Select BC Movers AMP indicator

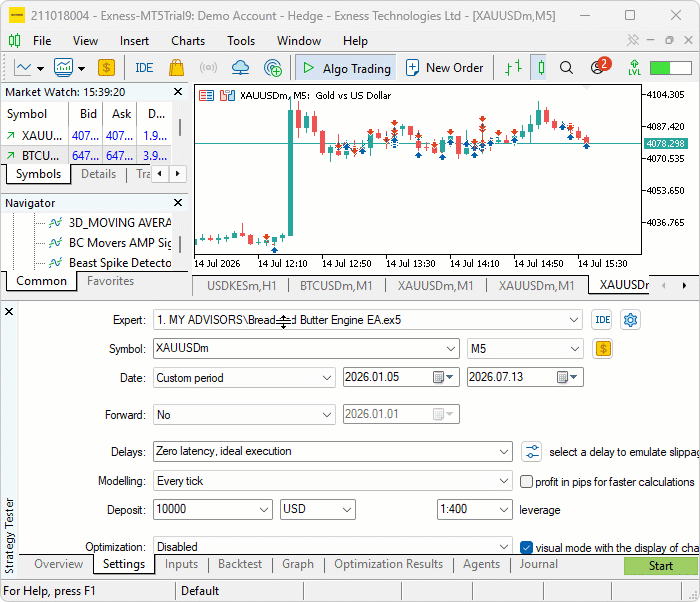(109, 242)
